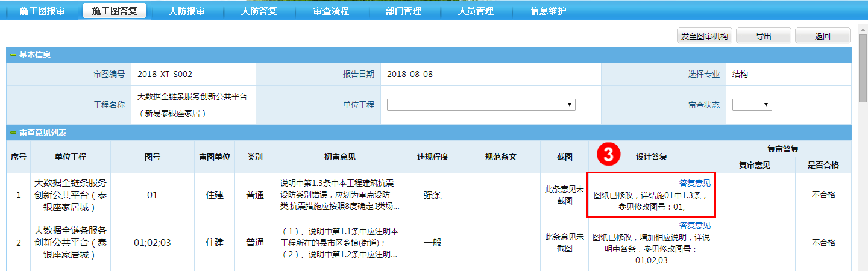This screenshot has width=868, height=271.
Task: Click the vertical scrollbar thumb
Action: point(863,66)
